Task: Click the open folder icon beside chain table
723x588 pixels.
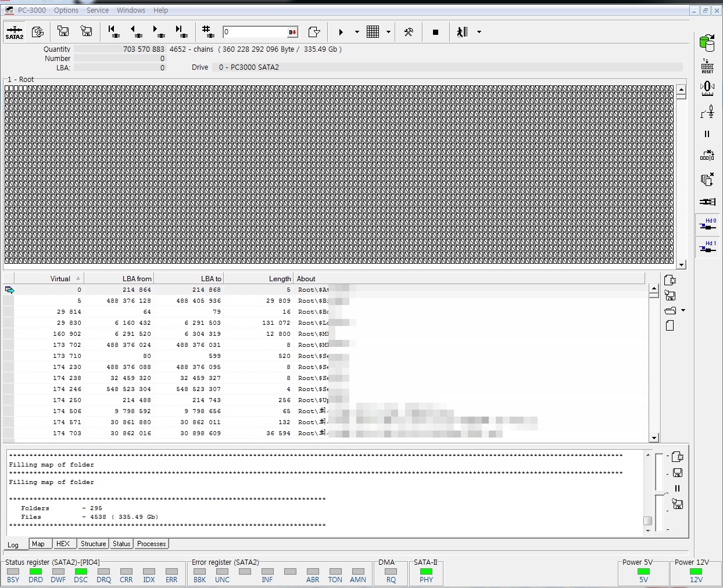Action: click(x=670, y=310)
